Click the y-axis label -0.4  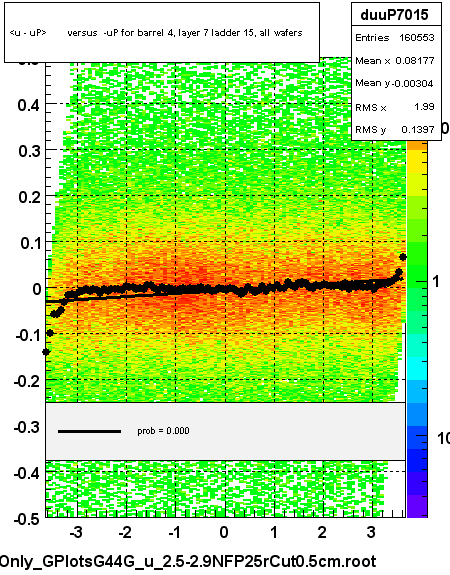(27, 473)
